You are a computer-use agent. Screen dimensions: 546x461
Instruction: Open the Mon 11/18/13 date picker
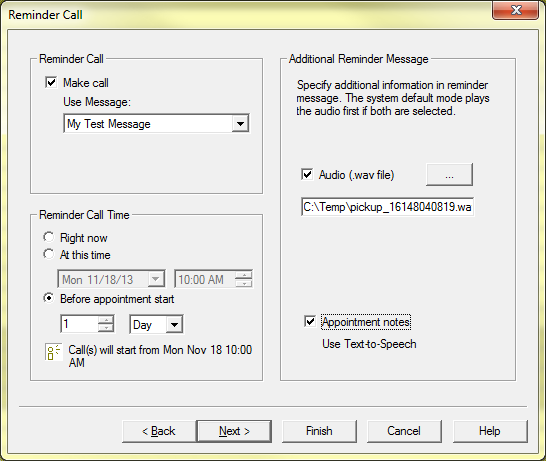(156, 279)
